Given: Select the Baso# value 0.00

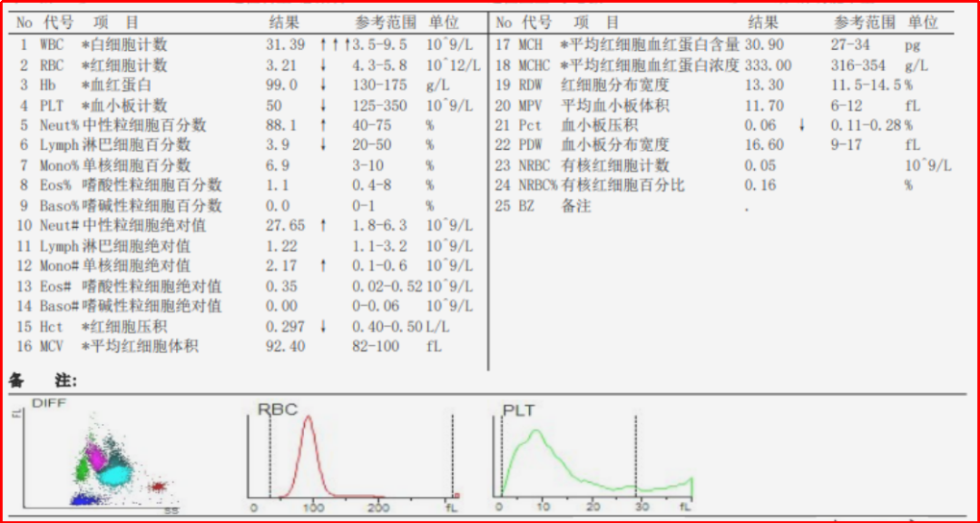Looking at the screenshot, I should pyautogui.click(x=282, y=307).
